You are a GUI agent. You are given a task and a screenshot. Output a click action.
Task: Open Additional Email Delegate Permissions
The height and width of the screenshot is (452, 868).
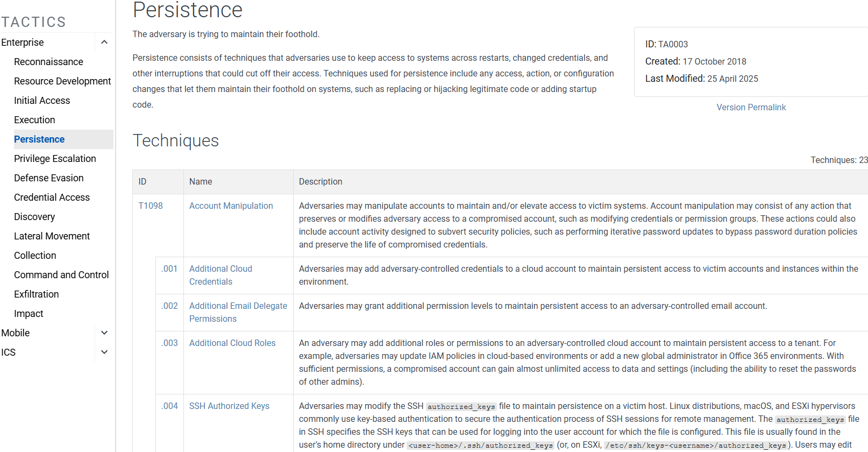(238, 312)
